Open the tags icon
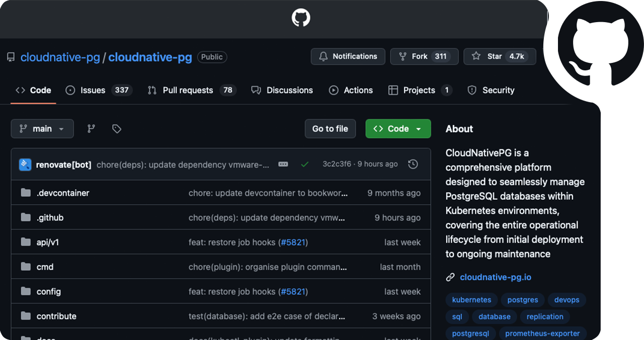 [117, 129]
